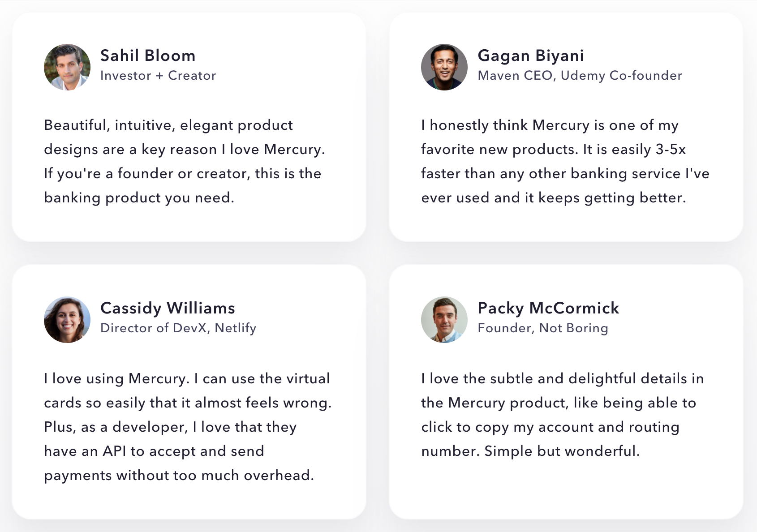Click quote about Mercury being 3-5x faster

pyautogui.click(x=565, y=161)
